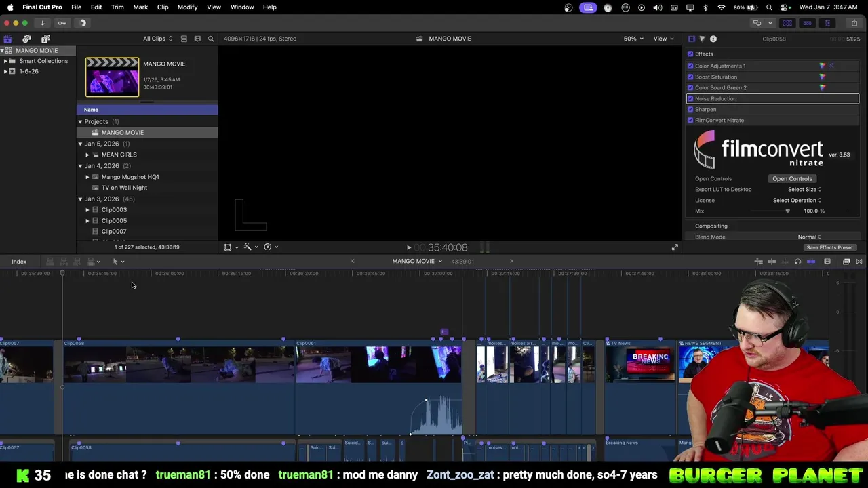Open Blend Mode Normal dropdown
868x488 pixels.
[810, 237]
